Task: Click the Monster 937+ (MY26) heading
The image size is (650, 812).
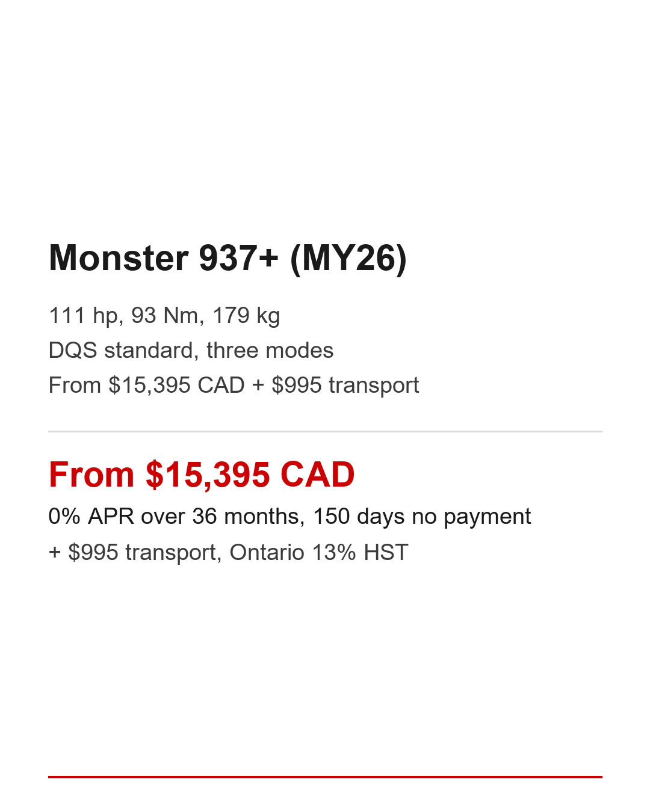Action: [x=227, y=258]
